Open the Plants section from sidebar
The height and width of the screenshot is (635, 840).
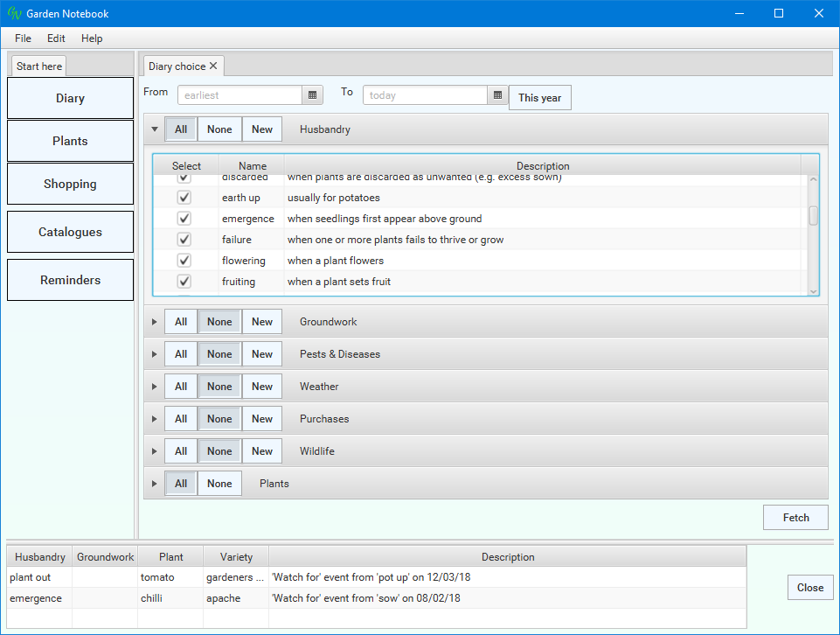[x=70, y=141]
